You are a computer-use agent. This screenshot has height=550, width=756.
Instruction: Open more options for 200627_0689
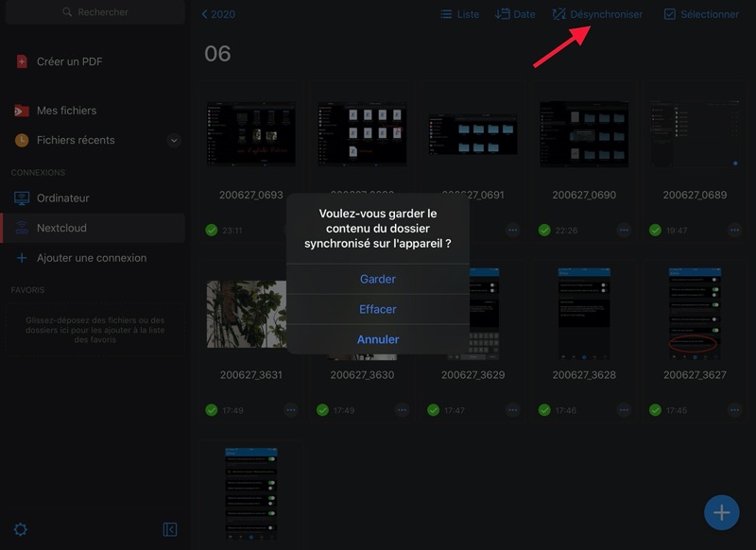coord(734,230)
